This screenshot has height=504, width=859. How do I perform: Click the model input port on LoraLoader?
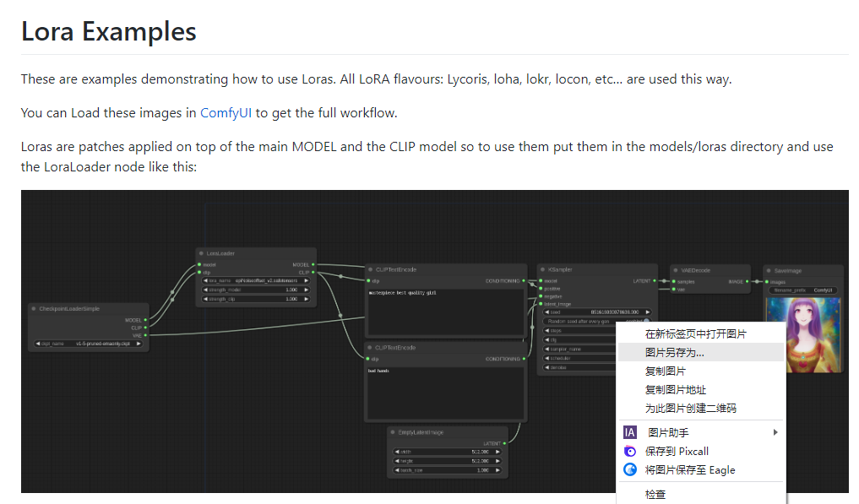coord(199,264)
